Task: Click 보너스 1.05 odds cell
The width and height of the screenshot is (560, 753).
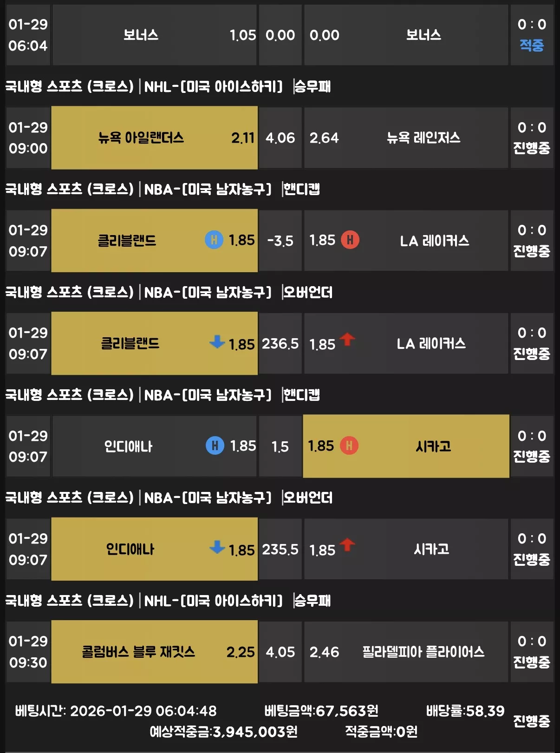Action: click(154, 35)
